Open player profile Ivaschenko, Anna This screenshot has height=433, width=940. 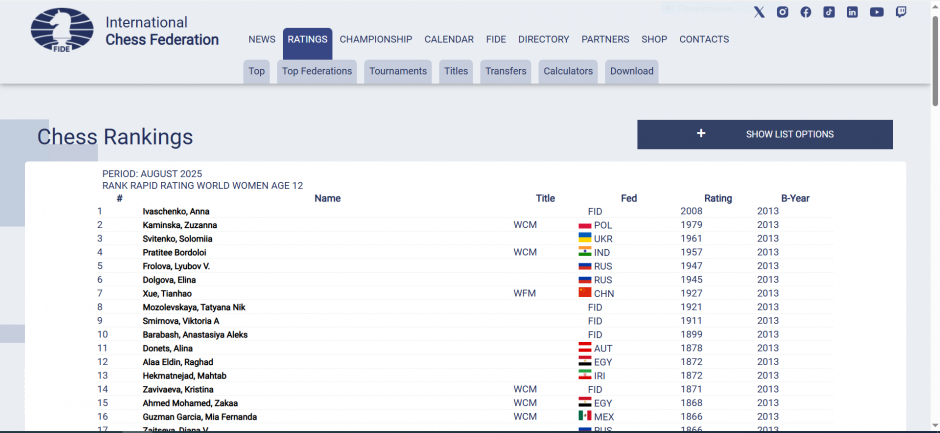[176, 212]
